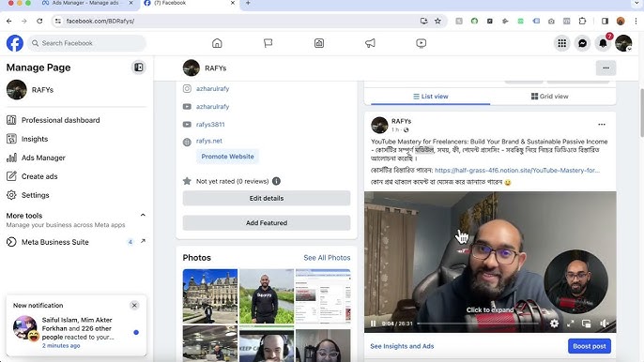Dismiss the New notification popup

(x=134, y=306)
